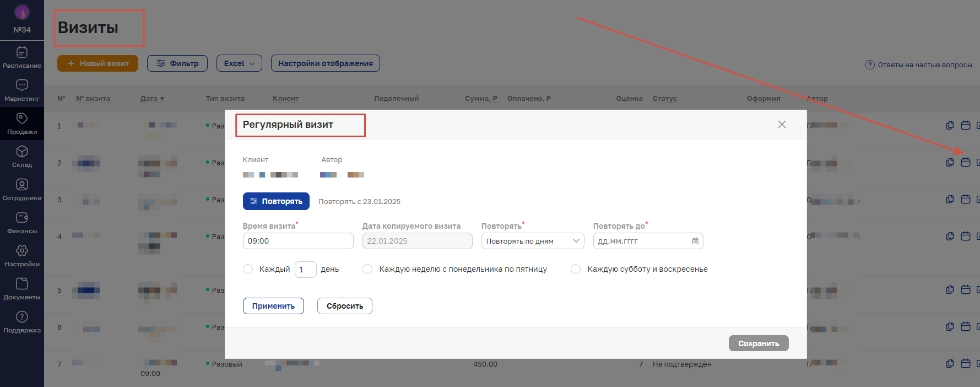Click calendar icon in row 1
This screenshot has height=387, width=980.
point(966,126)
